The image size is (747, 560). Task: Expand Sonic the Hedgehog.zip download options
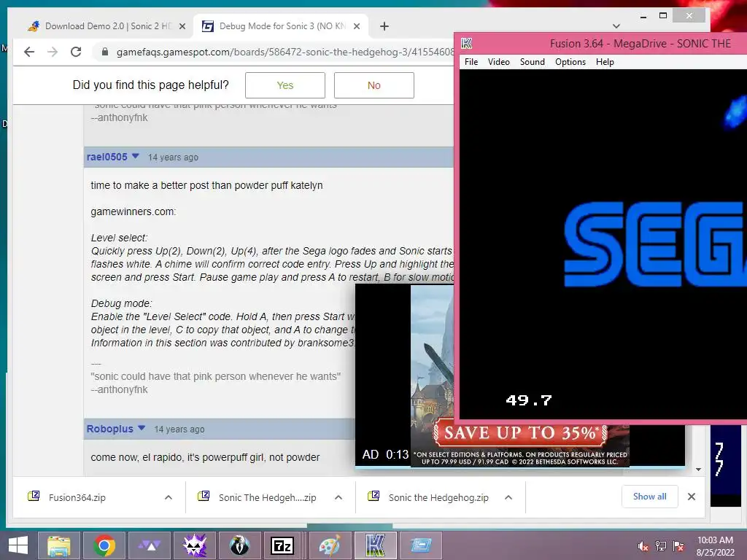pos(508,497)
